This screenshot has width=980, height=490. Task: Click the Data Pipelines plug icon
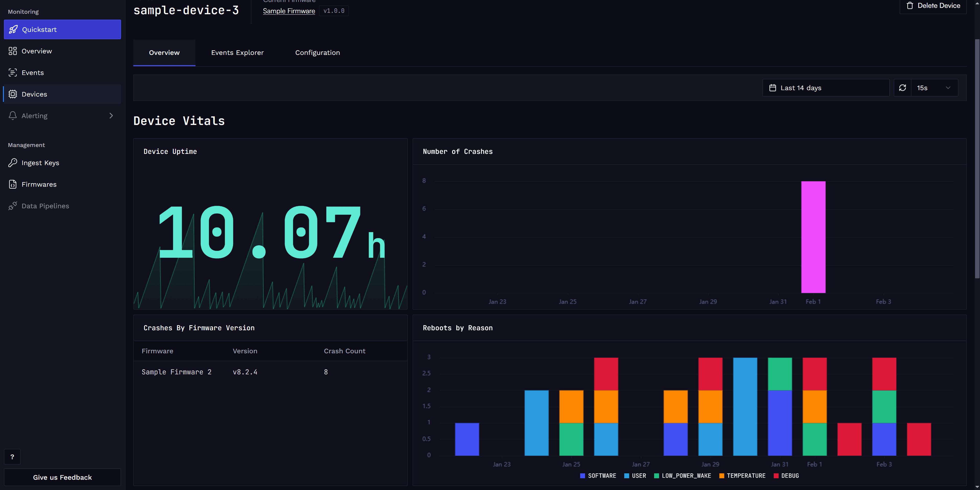click(13, 206)
